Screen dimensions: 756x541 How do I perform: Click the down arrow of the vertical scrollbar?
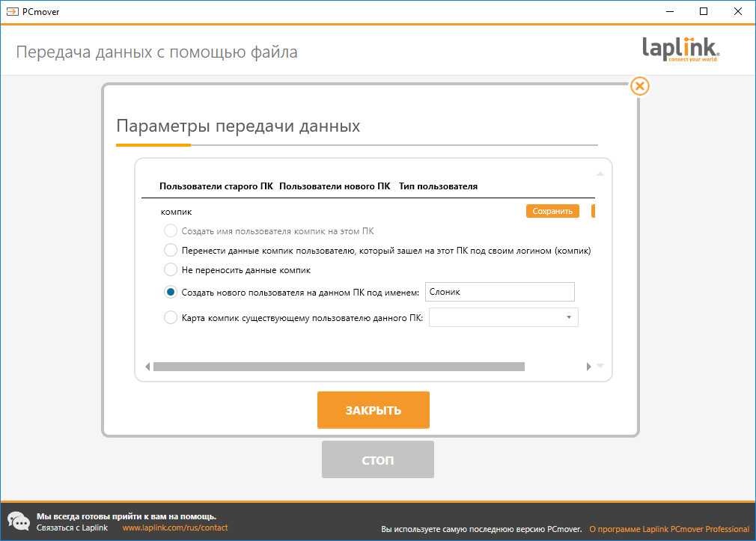(x=600, y=367)
